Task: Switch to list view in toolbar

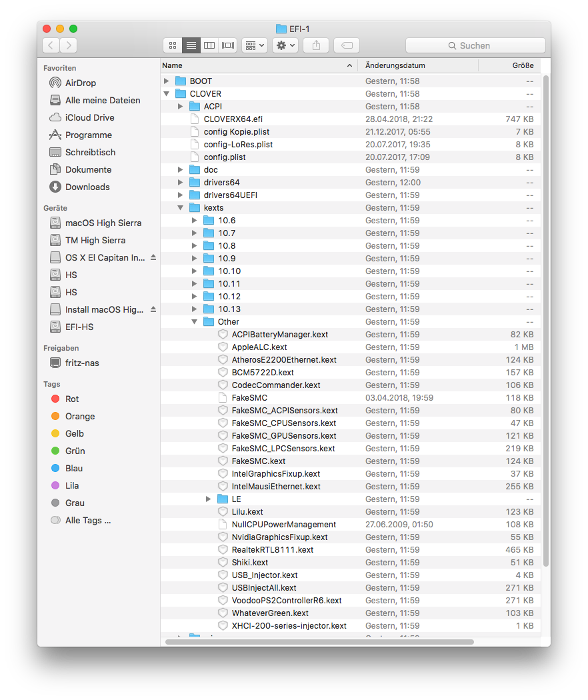Action: (x=191, y=45)
